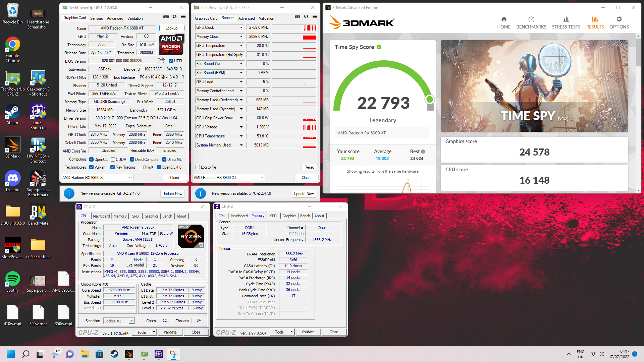Open Discord desktop icon

point(13,181)
